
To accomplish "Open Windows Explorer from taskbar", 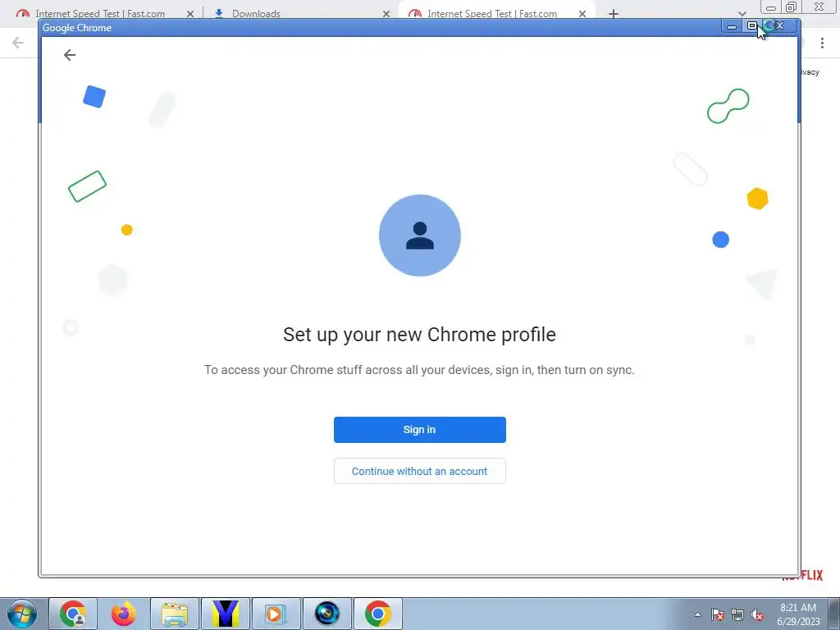I will (x=175, y=614).
